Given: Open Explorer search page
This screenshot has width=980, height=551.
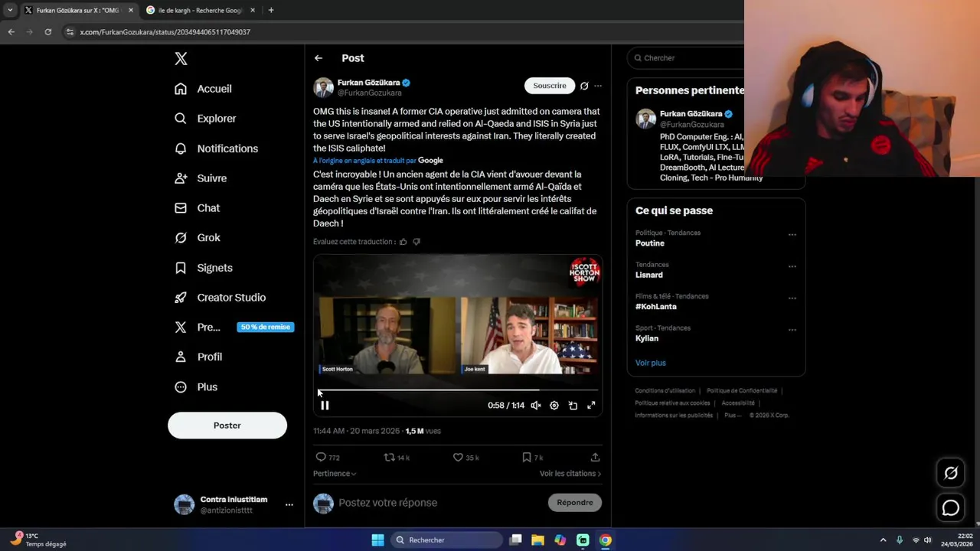Looking at the screenshot, I should 205,119.
